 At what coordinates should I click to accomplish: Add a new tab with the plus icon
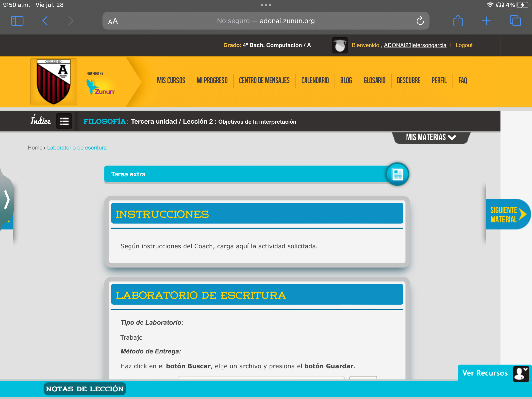click(486, 21)
